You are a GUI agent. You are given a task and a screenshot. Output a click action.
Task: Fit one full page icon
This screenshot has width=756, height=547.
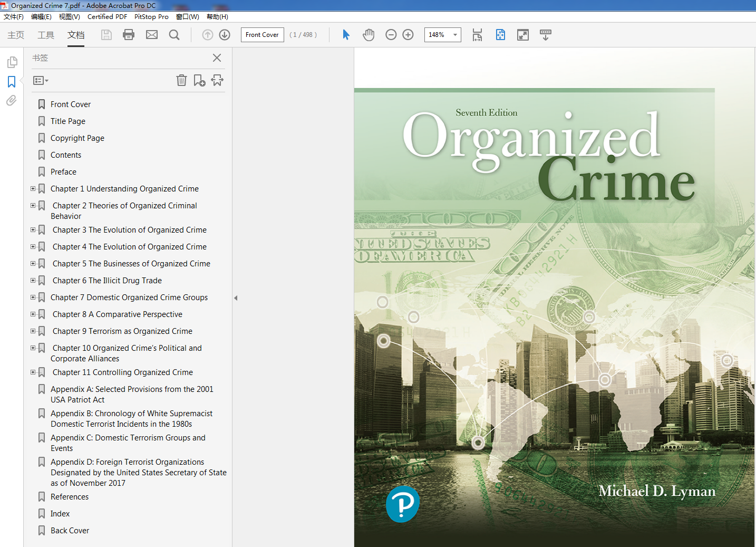pyautogui.click(x=500, y=35)
